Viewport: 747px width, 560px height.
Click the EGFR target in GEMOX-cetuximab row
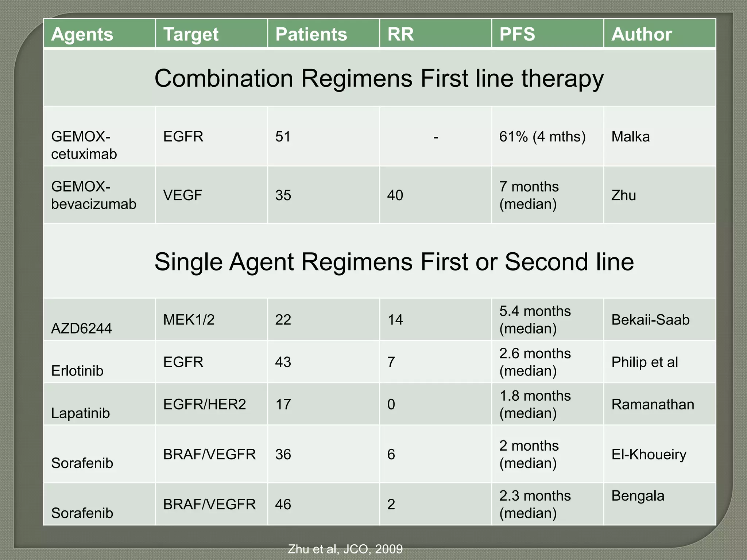212,137
